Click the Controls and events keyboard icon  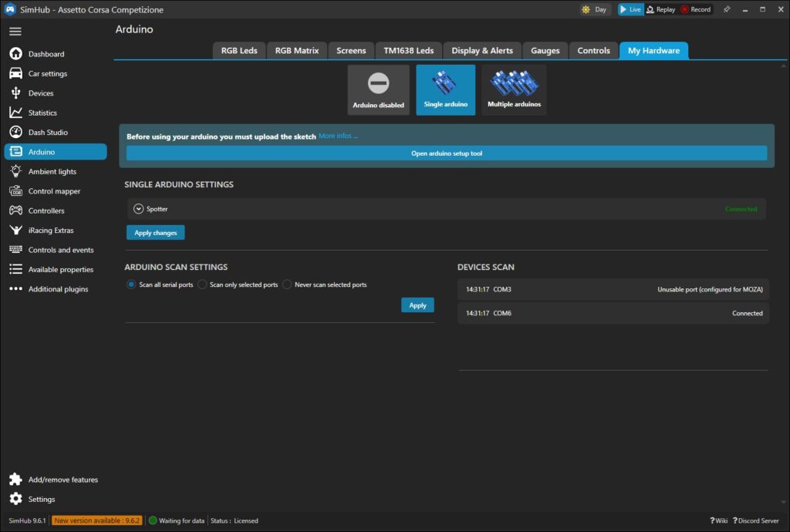pos(15,249)
